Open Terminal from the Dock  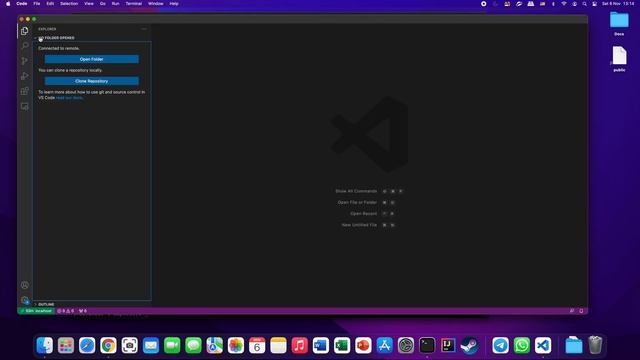point(427,345)
